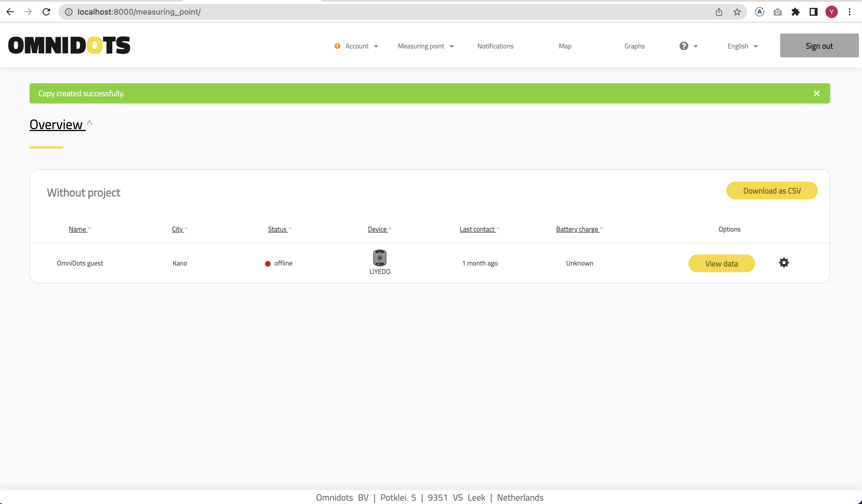Click the orange account warning icon

coord(337,46)
